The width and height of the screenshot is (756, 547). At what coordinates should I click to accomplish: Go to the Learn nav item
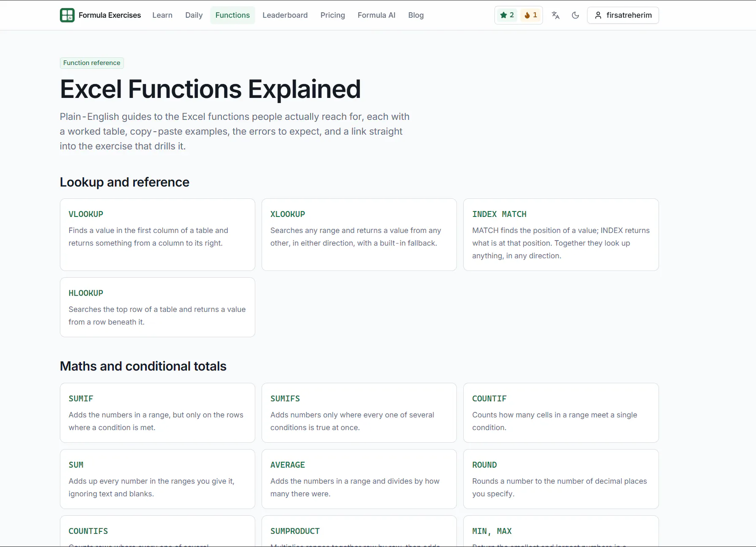click(x=162, y=15)
